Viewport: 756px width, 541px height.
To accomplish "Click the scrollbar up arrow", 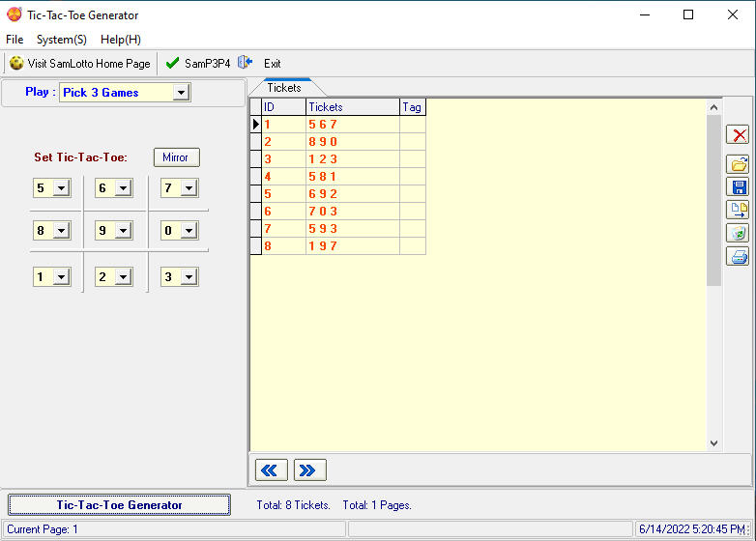I will coord(713,107).
